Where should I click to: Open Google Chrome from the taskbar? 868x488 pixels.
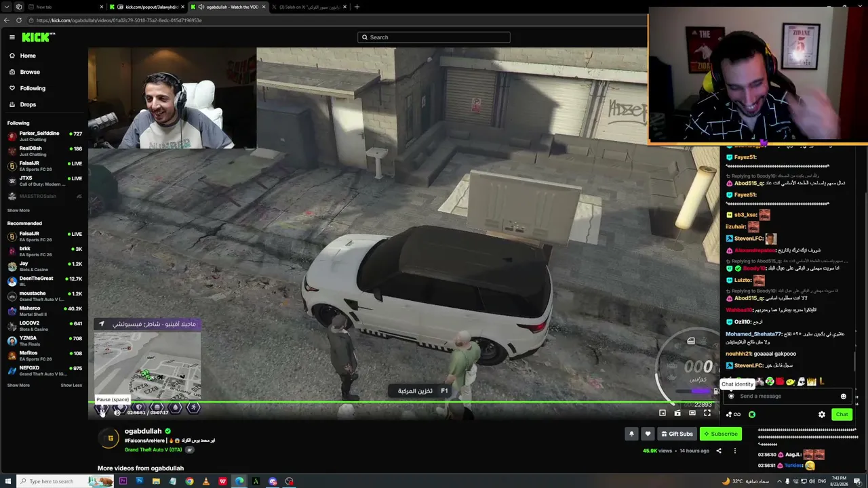click(x=189, y=481)
